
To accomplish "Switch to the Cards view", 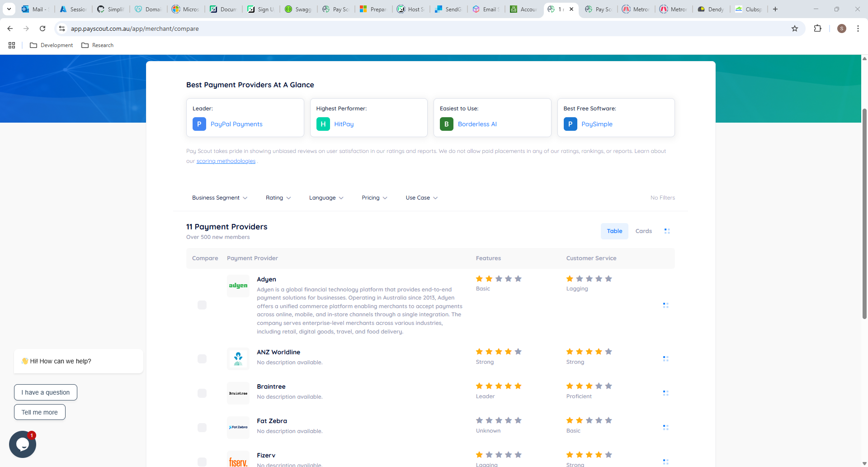I will (x=643, y=231).
